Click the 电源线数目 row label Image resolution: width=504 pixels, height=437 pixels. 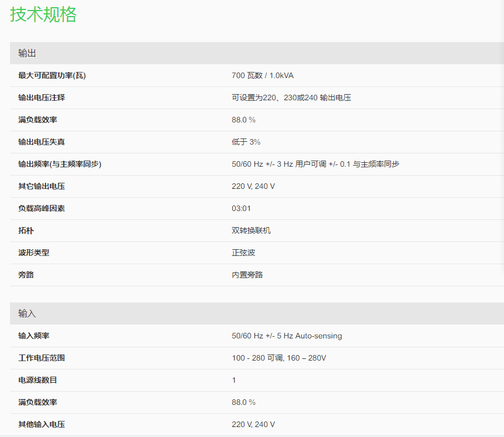tap(38, 380)
